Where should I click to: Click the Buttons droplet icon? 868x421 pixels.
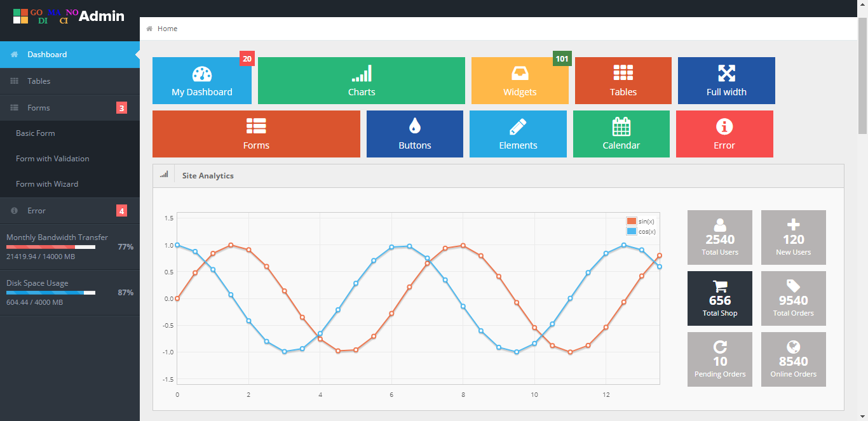[414, 126]
